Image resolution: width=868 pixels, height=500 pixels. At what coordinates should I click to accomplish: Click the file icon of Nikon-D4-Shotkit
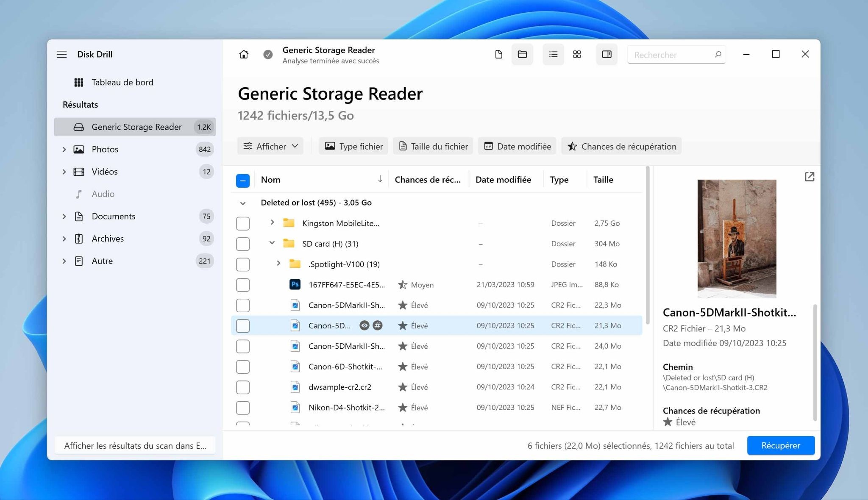click(295, 407)
